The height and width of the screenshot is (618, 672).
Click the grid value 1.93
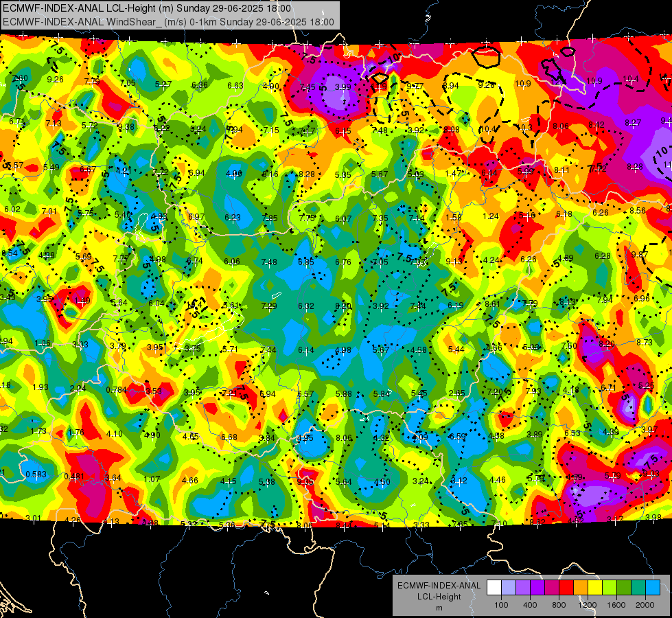point(40,387)
